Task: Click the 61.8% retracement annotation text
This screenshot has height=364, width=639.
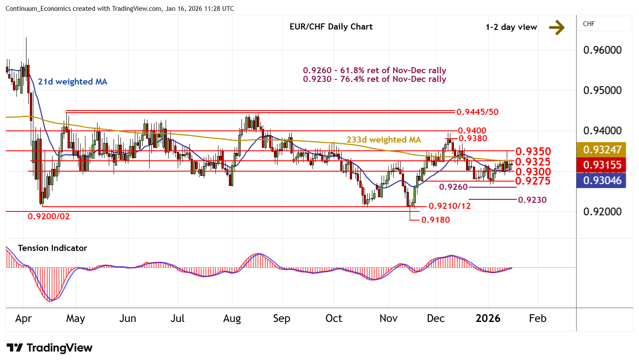Action: [x=375, y=70]
